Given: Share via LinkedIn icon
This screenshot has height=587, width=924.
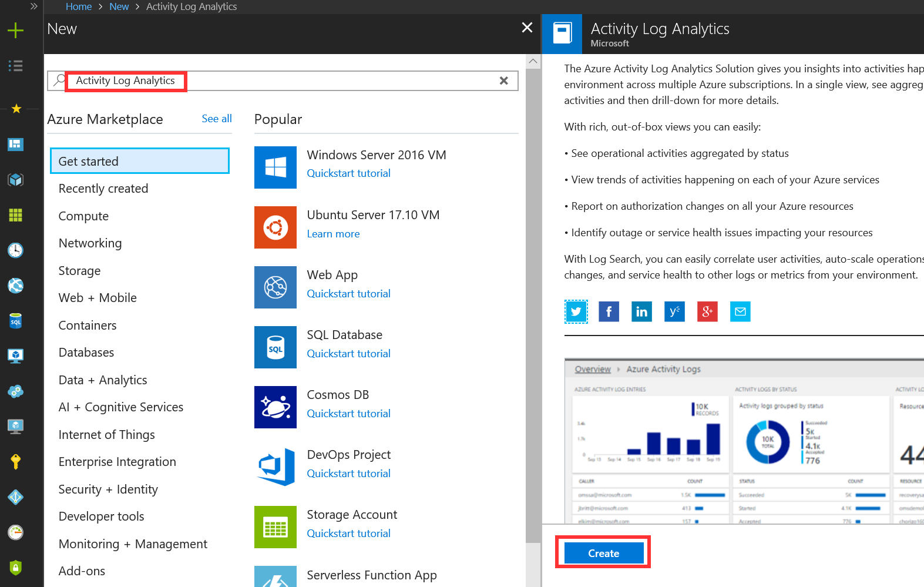Looking at the screenshot, I should tap(642, 311).
